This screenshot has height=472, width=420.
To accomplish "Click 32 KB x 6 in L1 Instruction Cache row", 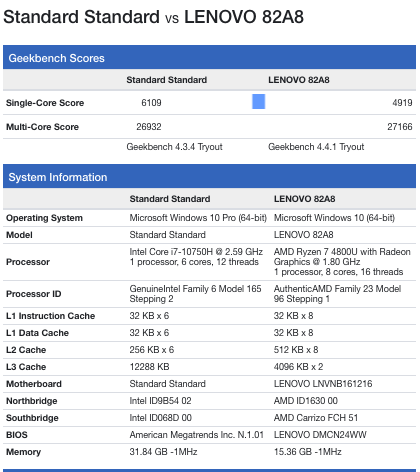I will (149, 316).
